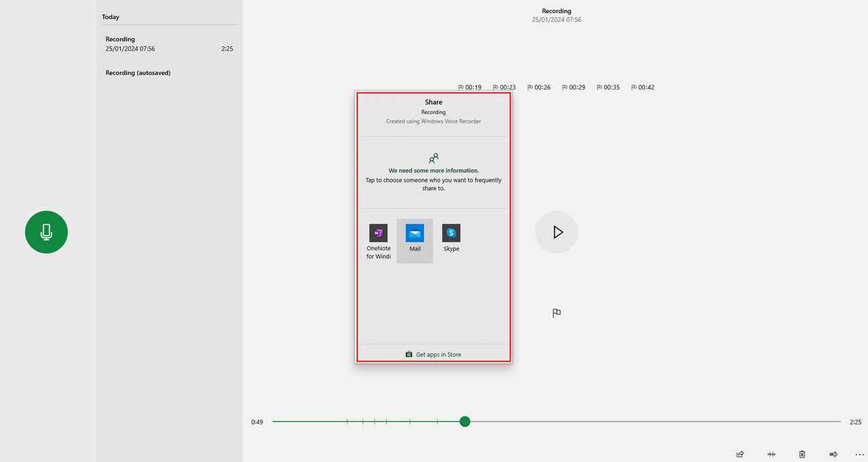868x462 pixels.
Task: Share recording via Mail app
Action: tap(415, 241)
